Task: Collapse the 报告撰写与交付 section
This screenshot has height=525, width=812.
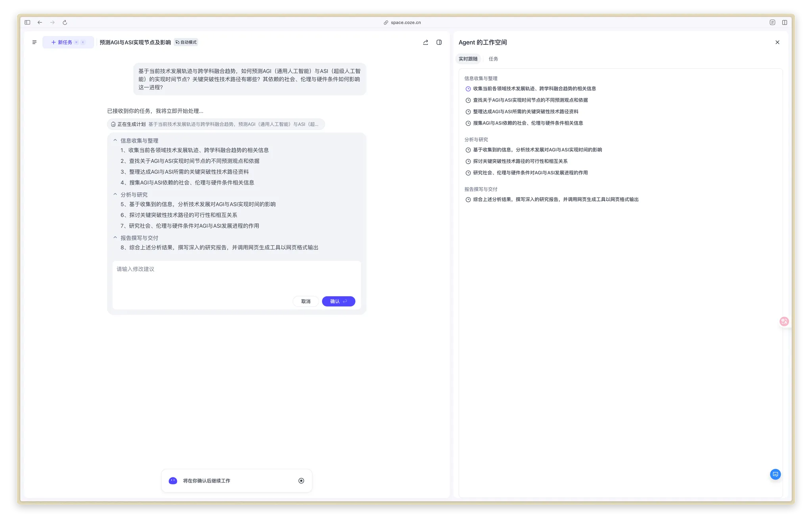Action: tap(115, 238)
